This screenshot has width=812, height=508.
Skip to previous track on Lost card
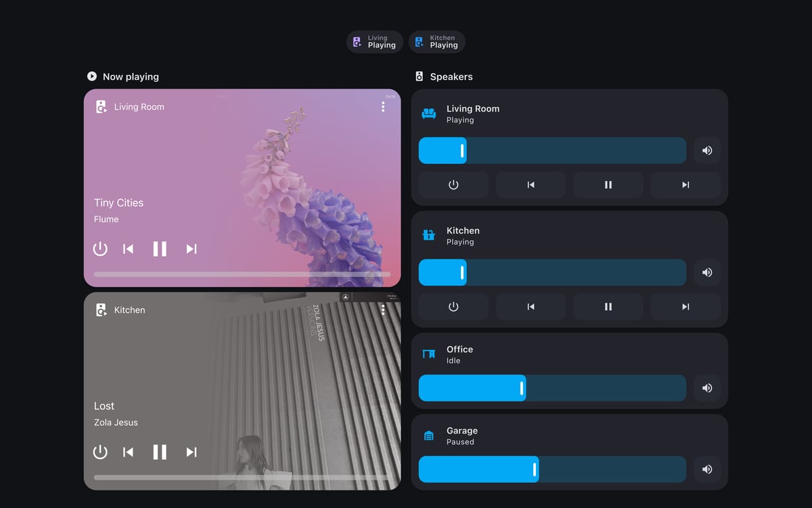click(128, 452)
